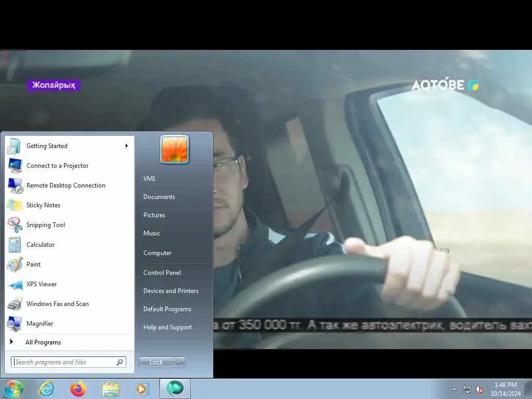Show hidden tray icons arrow

click(x=454, y=390)
